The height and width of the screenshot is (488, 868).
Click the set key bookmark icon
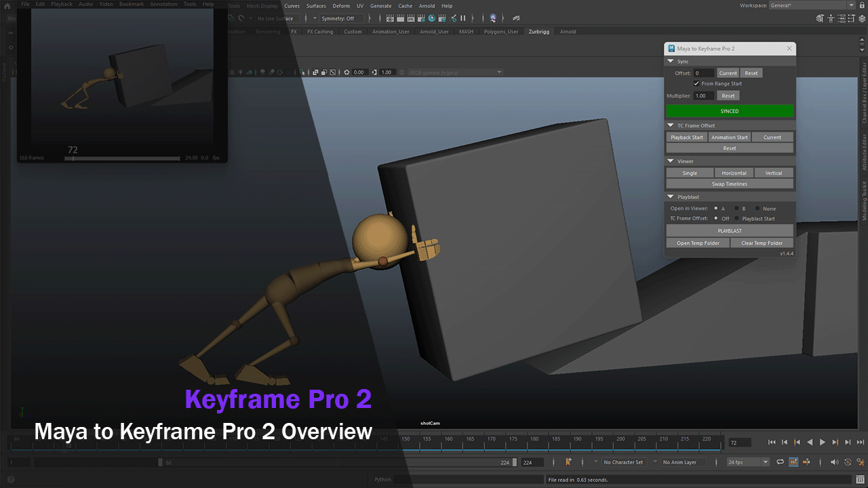(569, 462)
